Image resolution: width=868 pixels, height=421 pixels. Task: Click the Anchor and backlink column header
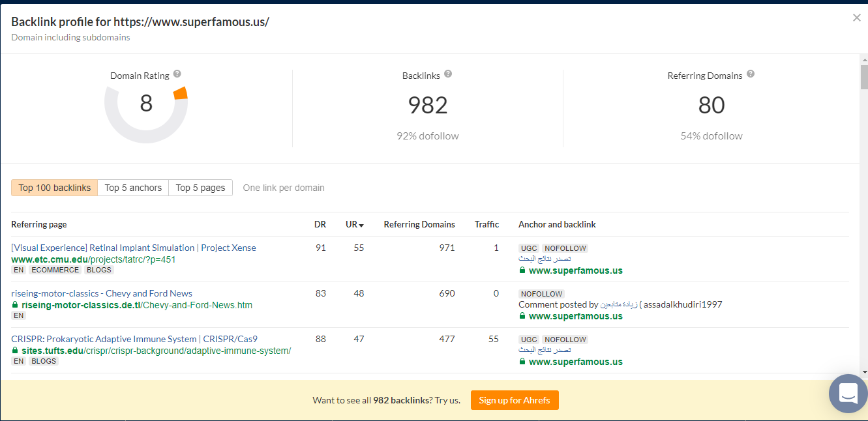[557, 224]
